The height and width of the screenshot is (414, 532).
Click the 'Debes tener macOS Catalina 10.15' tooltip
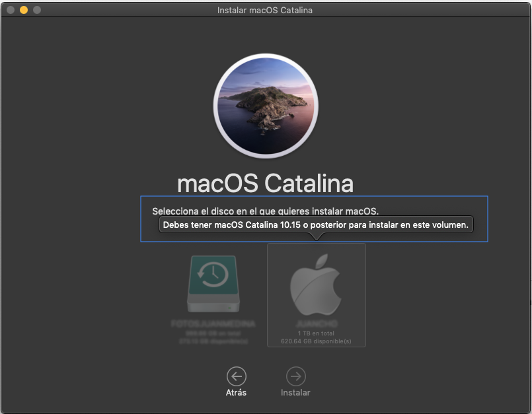tap(316, 224)
